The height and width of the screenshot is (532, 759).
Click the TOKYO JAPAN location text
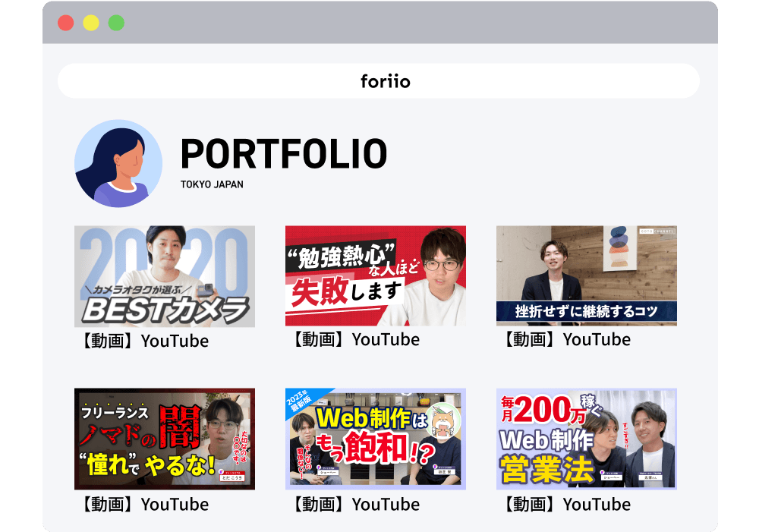(212, 184)
